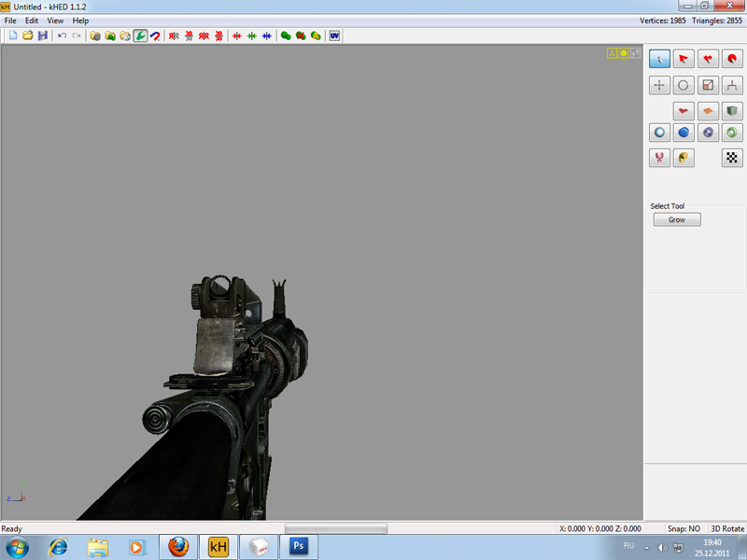The width and height of the screenshot is (747, 560).
Task: Click the 3D Rotate status bar entry
Action: [x=727, y=528]
